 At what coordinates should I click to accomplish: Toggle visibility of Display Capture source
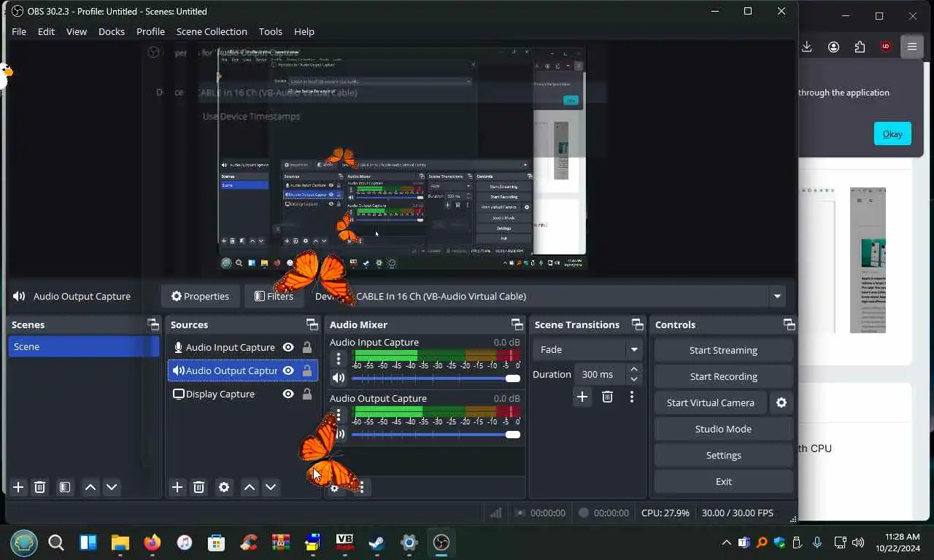tap(288, 394)
